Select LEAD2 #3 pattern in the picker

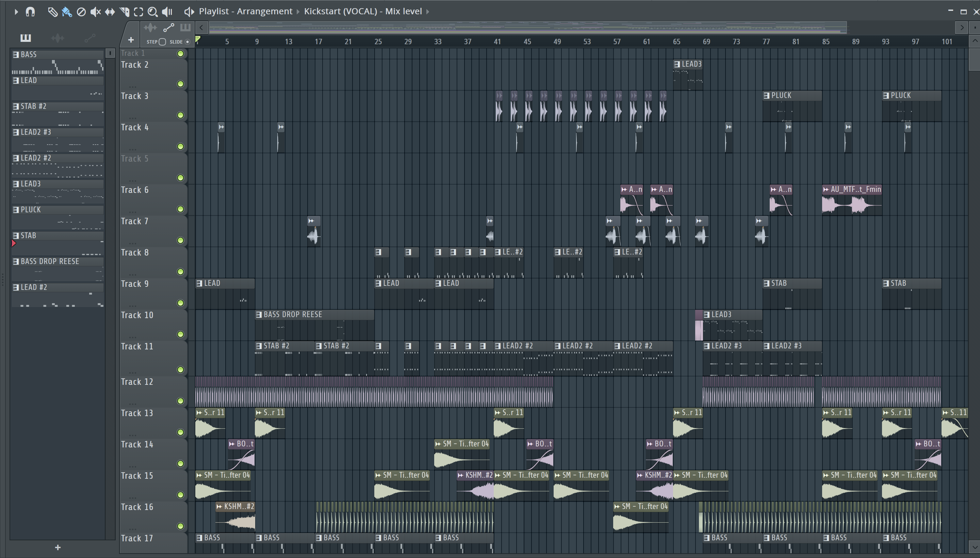(58, 139)
